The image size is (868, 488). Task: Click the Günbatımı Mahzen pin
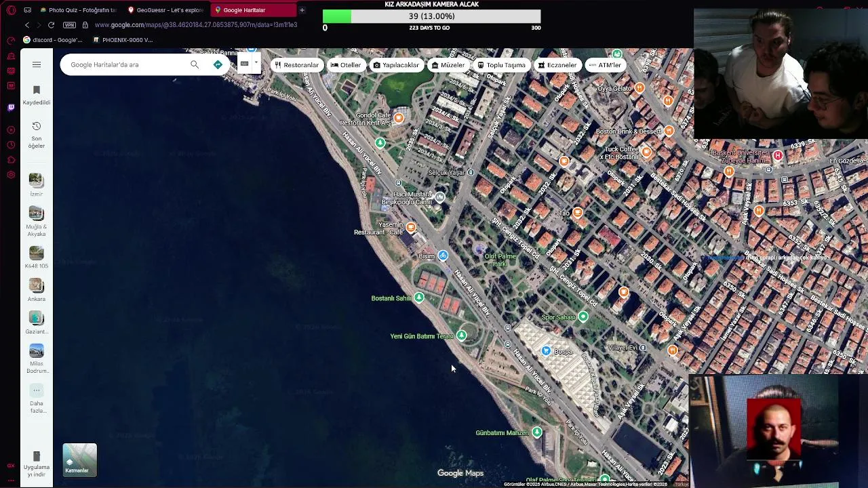pos(537,432)
